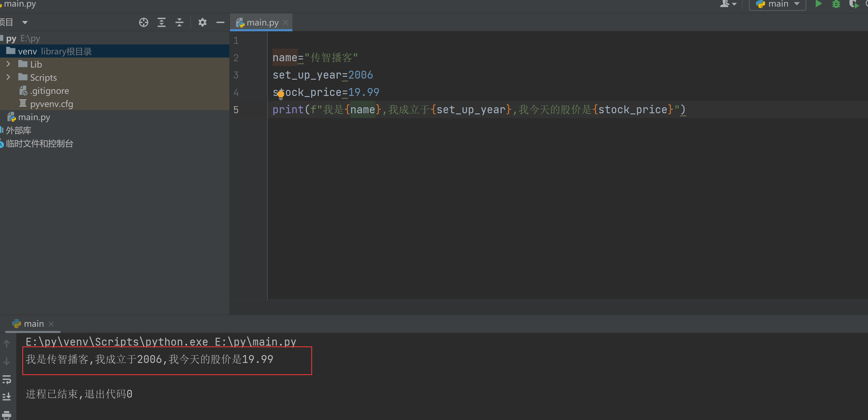Viewport: 868px width, 420px height.
Task: Click the value 19.99 on line 4
Action: click(364, 92)
